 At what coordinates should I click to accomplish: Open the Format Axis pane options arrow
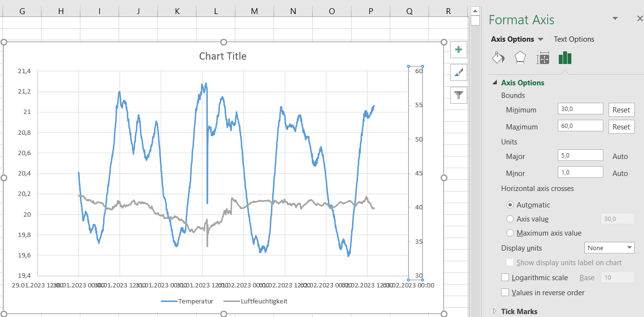click(x=615, y=18)
